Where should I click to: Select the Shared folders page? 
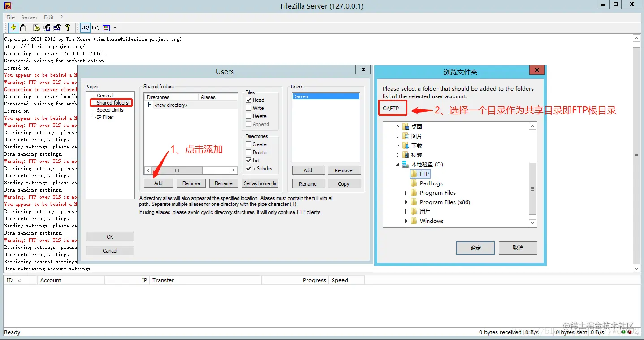coord(112,103)
